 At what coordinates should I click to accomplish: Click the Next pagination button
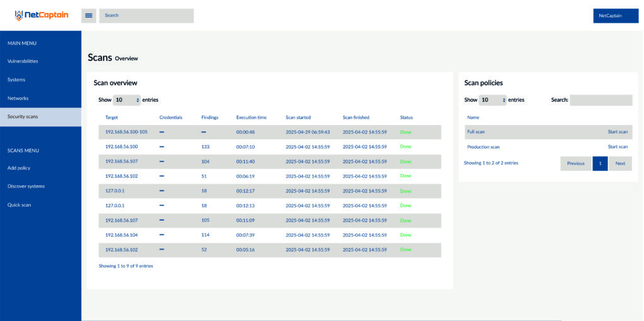620,163
